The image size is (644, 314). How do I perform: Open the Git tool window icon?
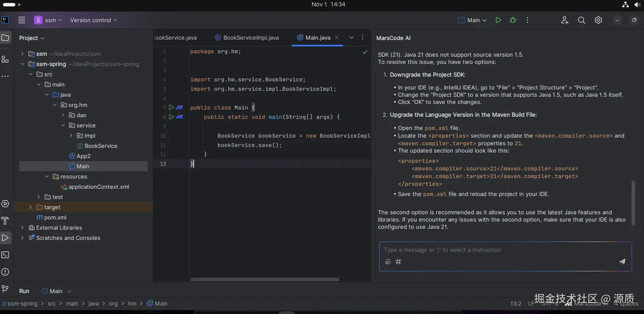(5, 289)
